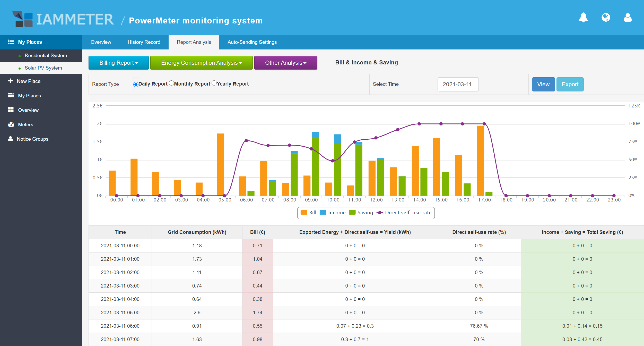Switch to the History Record tab
Image resolution: width=644 pixels, height=346 pixels.
(144, 42)
